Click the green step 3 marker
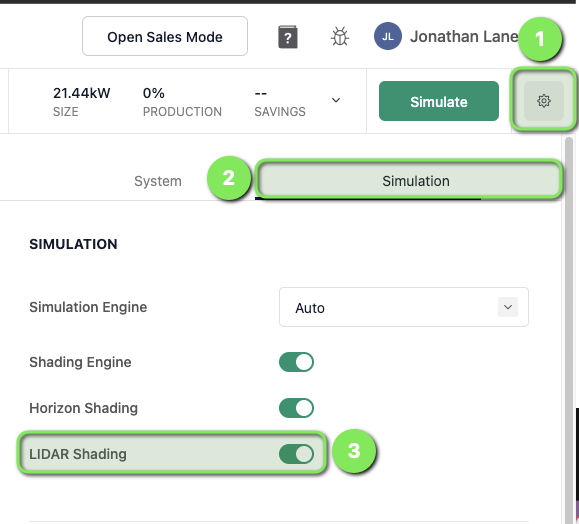This screenshot has height=524, width=579. pyautogui.click(x=354, y=451)
